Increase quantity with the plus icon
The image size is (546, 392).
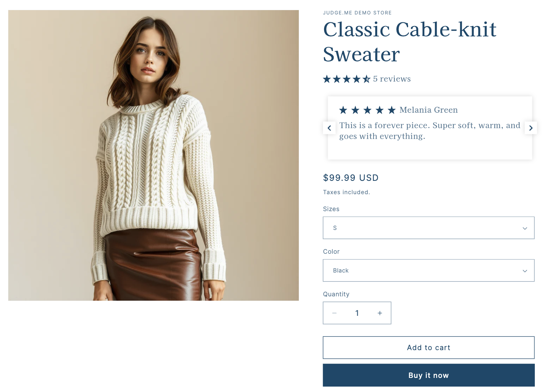[380, 313]
